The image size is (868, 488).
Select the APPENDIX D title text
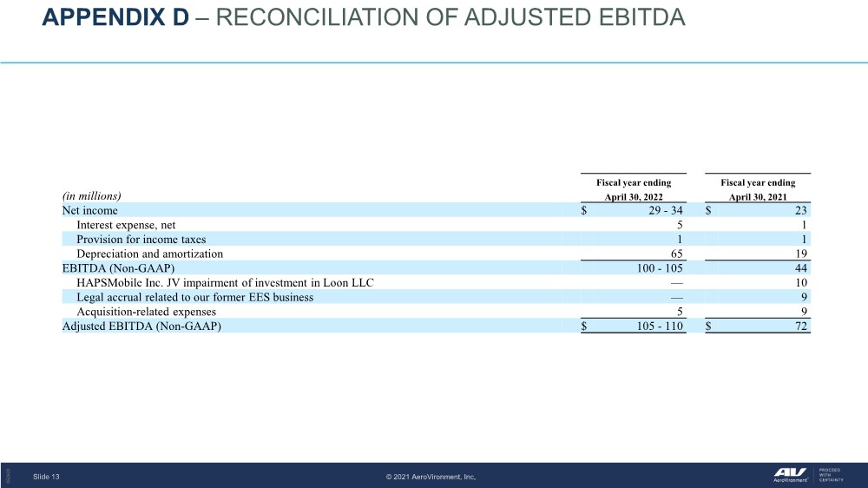click(115, 17)
